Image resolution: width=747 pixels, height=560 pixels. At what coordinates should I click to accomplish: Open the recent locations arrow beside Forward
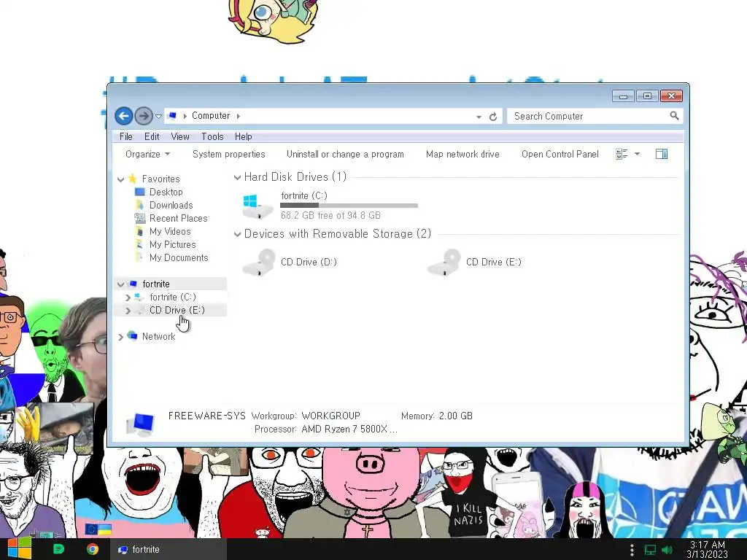pyautogui.click(x=158, y=116)
